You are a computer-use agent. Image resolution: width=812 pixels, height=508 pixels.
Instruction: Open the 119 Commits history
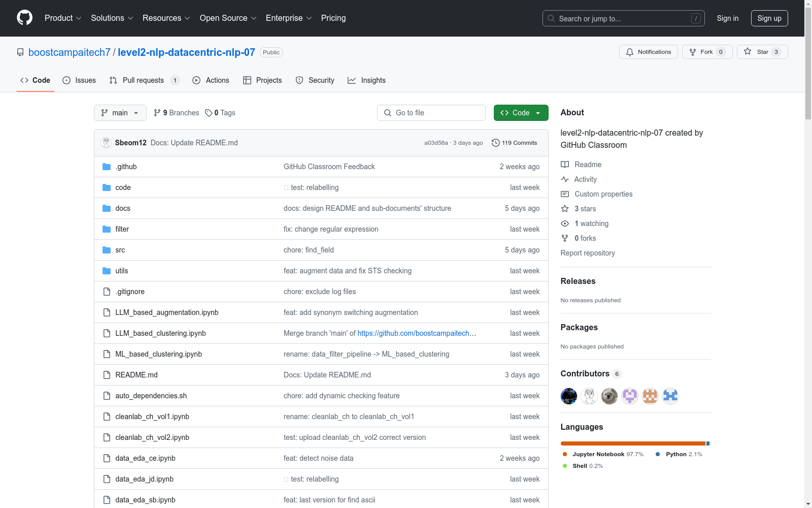[x=515, y=143]
